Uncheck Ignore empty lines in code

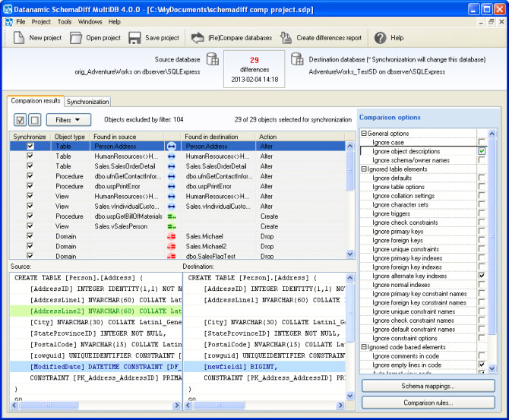point(482,365)
